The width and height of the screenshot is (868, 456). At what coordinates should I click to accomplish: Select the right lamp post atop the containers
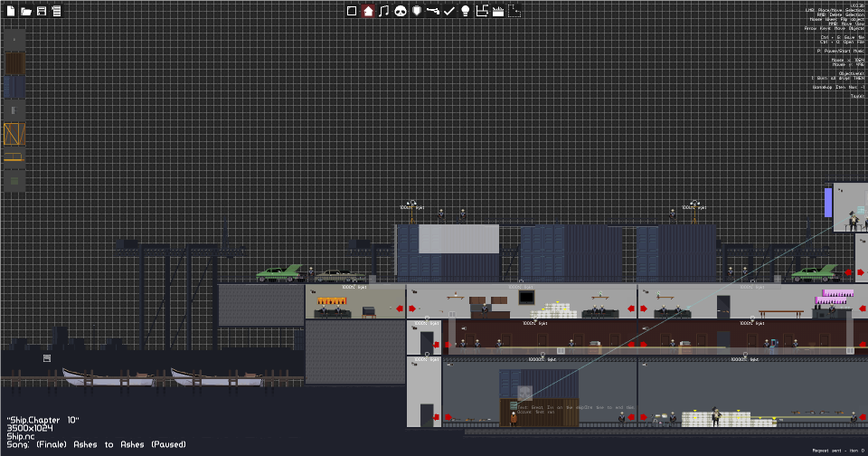pyautogui.click(x=694, y=211)
